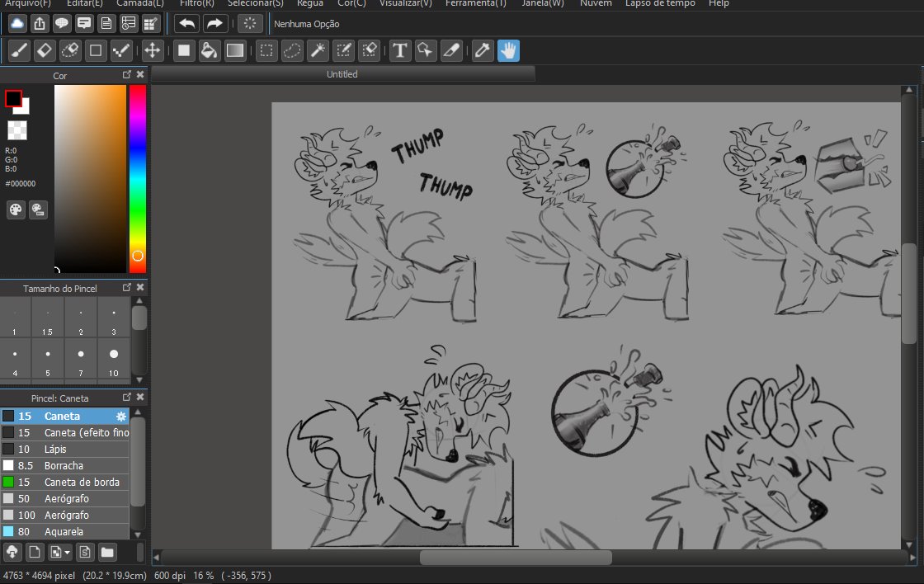Select the Selection Pen tool

coord(343,50)
